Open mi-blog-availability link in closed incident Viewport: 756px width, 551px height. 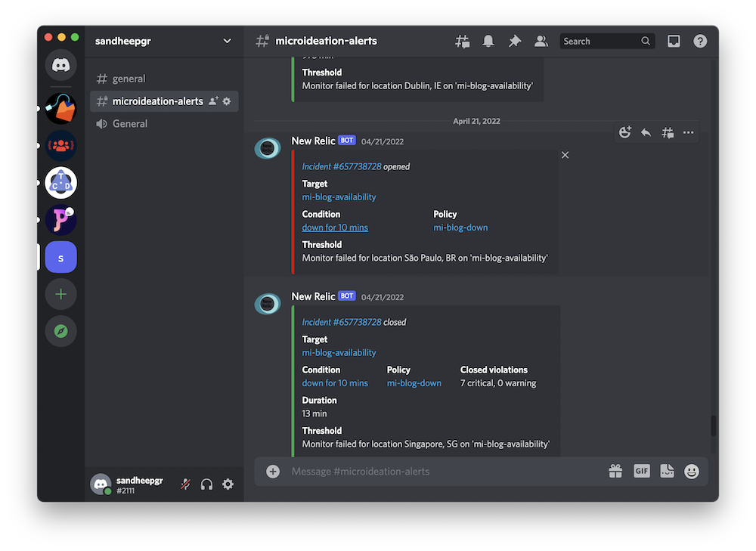tap(339, 353)
